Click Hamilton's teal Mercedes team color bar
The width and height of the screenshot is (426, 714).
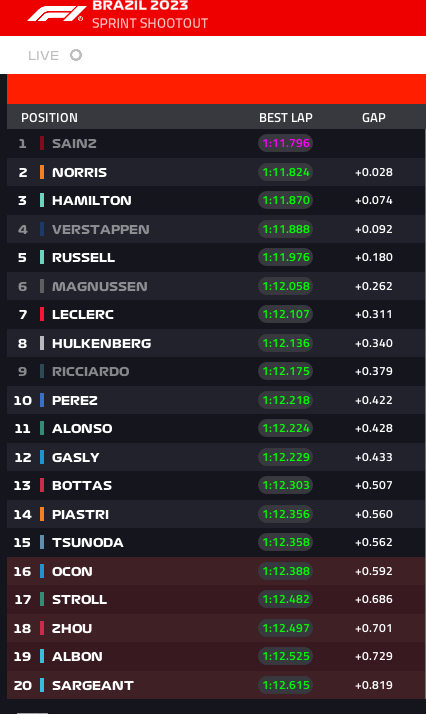coord(42,200)
